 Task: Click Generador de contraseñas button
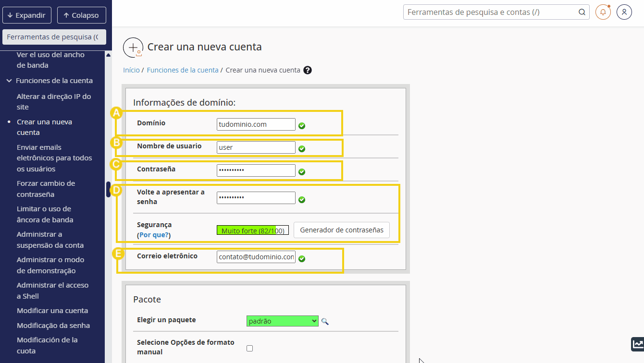[x=341, y=230]
